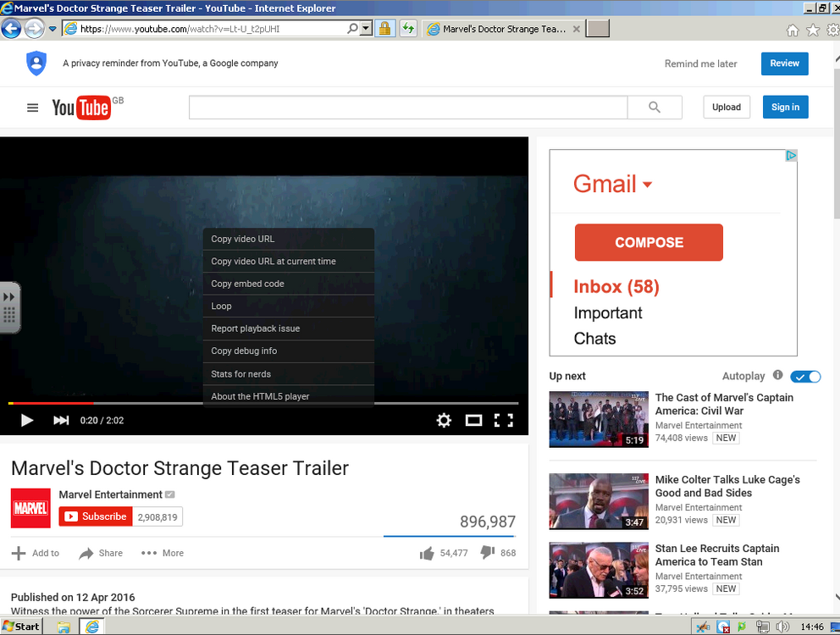
Task: Play the video with the play button
Action: 27,420
